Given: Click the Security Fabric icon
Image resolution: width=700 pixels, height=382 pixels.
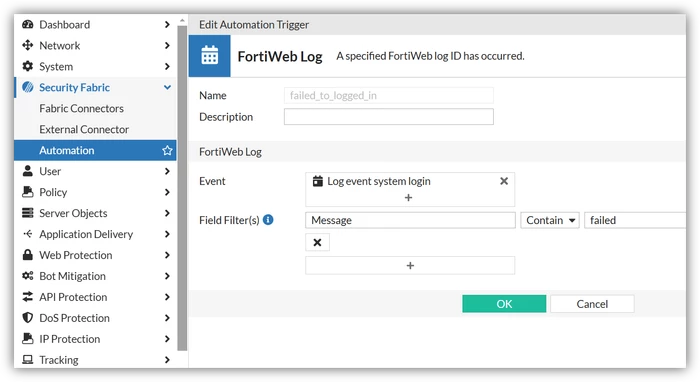Looking at the screenshot, I should (28, 87).
